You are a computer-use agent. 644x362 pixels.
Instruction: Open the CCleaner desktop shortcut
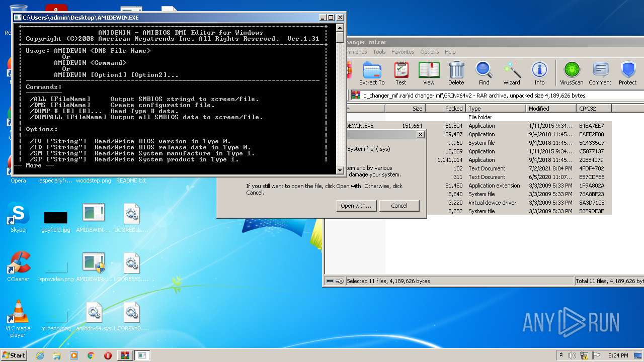pos(18,267)
